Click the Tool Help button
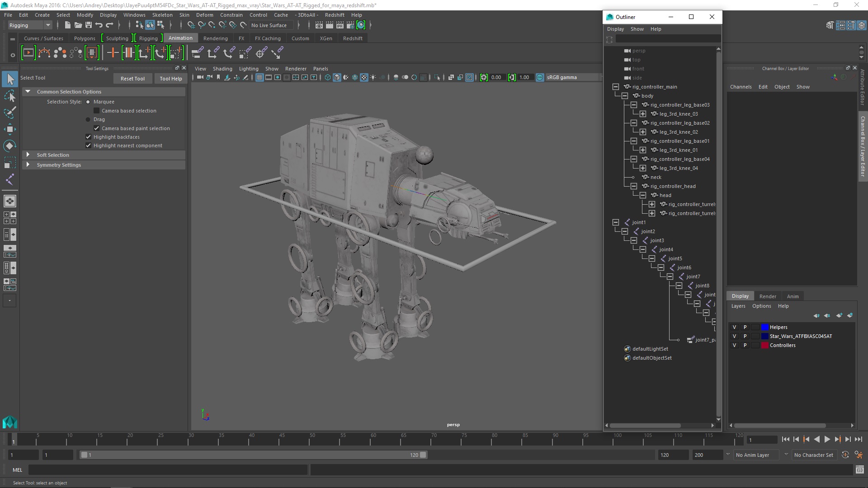 [x=171, y=79]
